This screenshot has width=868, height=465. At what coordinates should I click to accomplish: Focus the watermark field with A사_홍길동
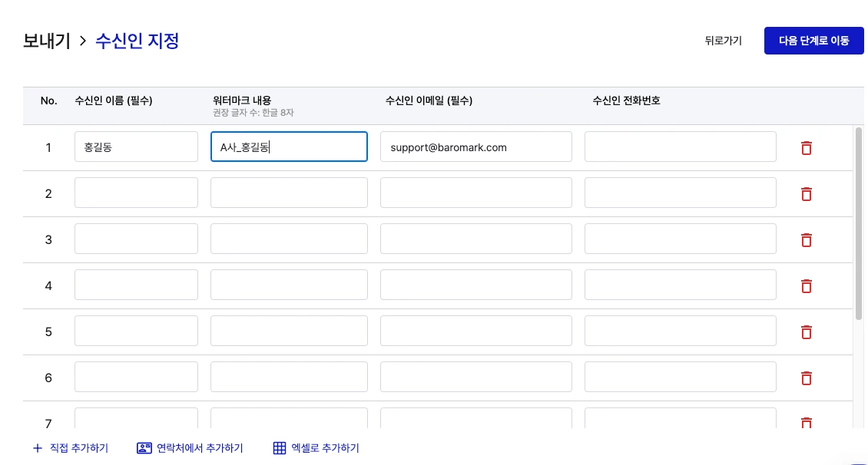(x=289, y=147)
